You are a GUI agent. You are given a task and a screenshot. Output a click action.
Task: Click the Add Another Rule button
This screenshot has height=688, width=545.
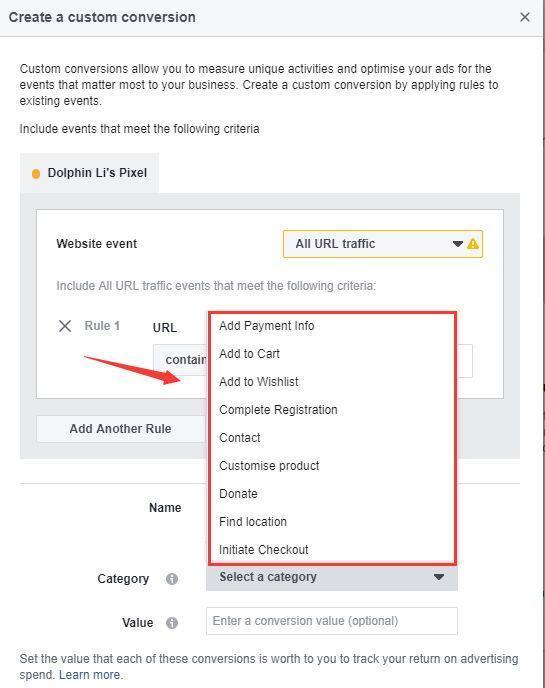(x=121, y=429)
